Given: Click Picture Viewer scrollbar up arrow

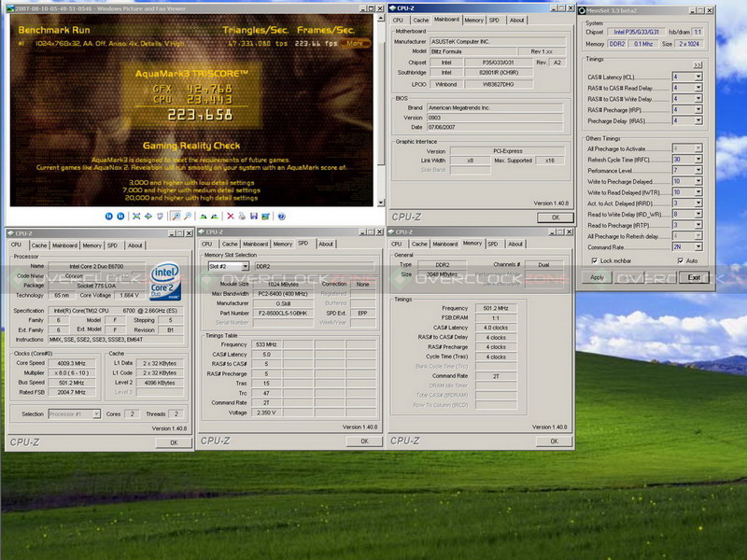Looking at the screenshot, I should pos(380,18).
